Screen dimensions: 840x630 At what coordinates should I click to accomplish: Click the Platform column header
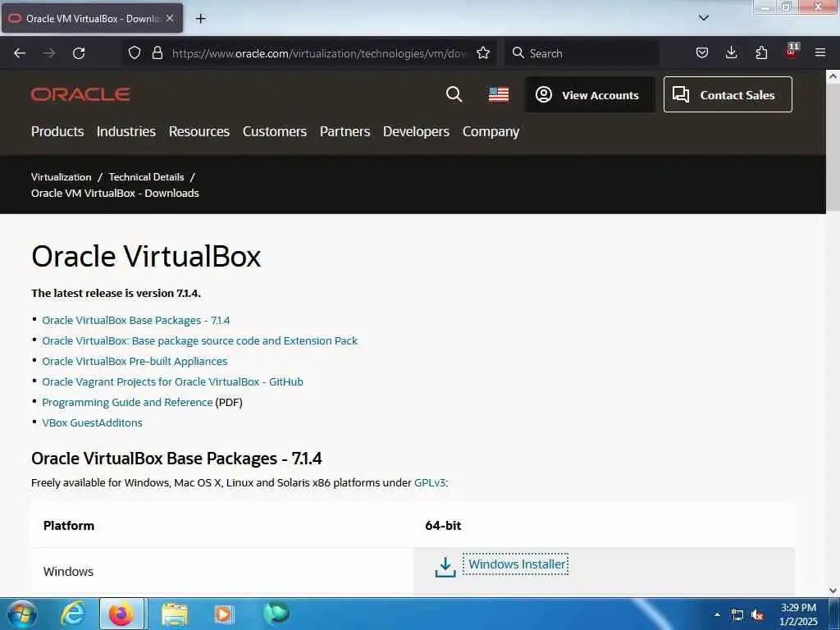pyautogui.click(x=69, y=526)
